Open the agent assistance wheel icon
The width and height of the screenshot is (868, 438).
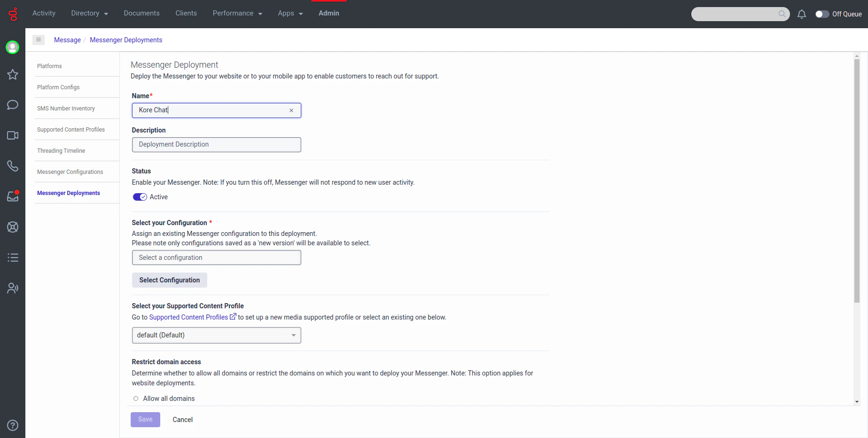(x=13, y=227)
